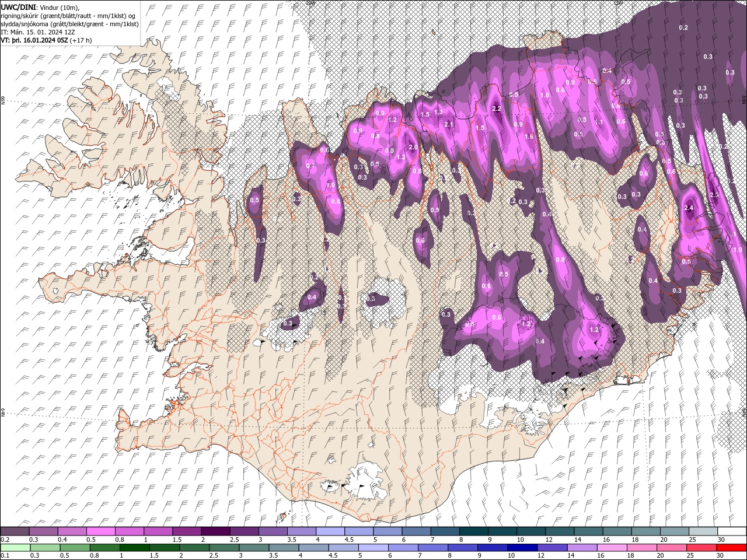Click the white snow-scale swatch for 30
The width and height of the screenshot is (747, 560).
[732, 531]
